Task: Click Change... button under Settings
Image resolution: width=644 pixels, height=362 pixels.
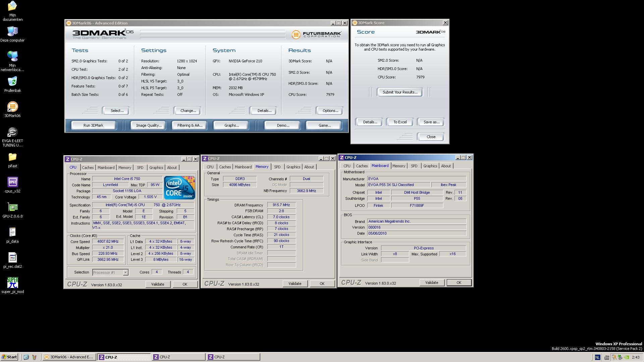Action: pos(188,111)
